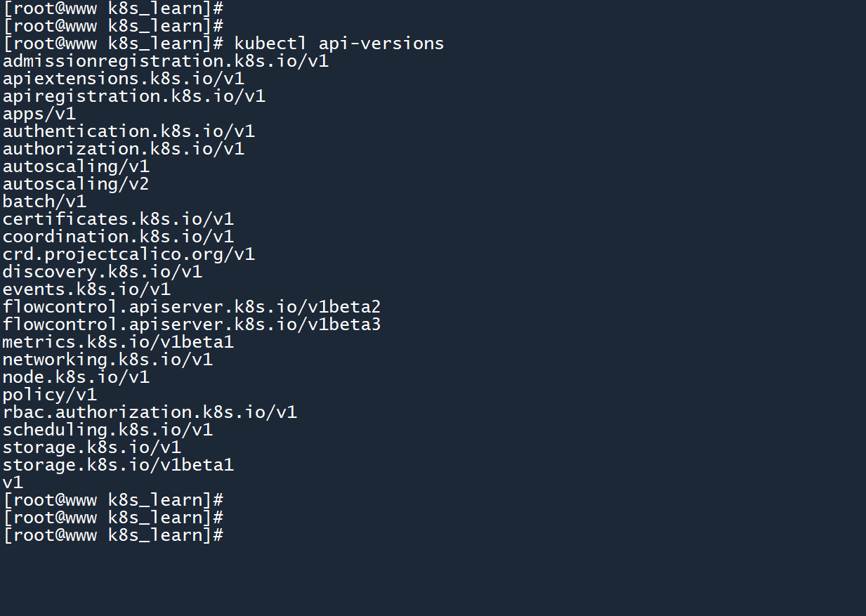Select the flowcontrol.apiserver.k8s.io/v1beta3 line
Viewport: 866px width, 616px height.
[192, 325]
